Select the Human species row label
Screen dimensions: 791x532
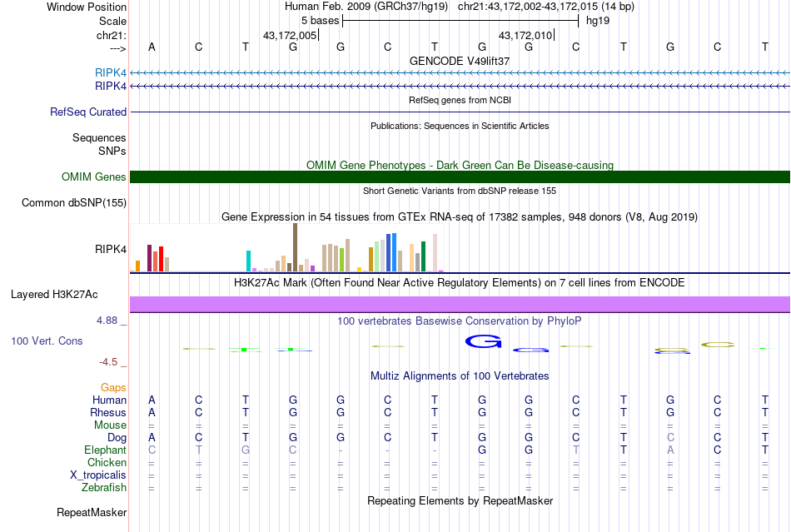[x=109, y=400]
